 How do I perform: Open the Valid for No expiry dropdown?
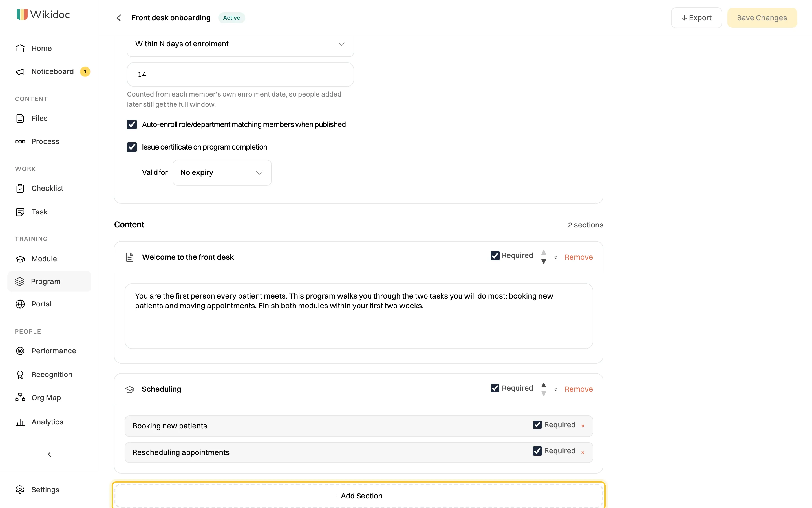222,173
